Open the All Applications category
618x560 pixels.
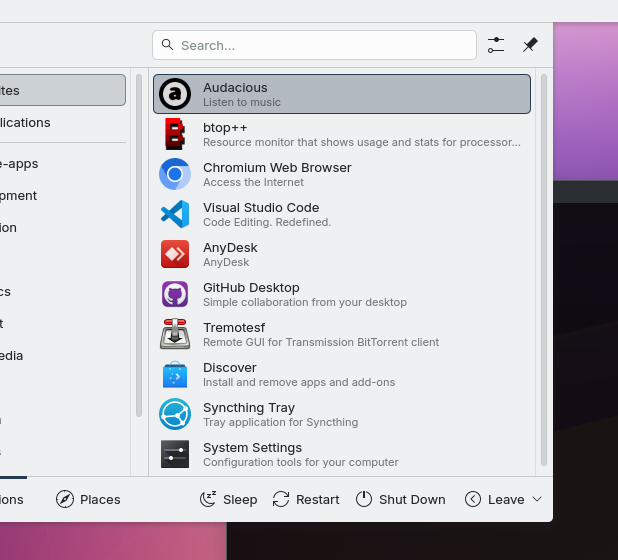click(63, 123)
